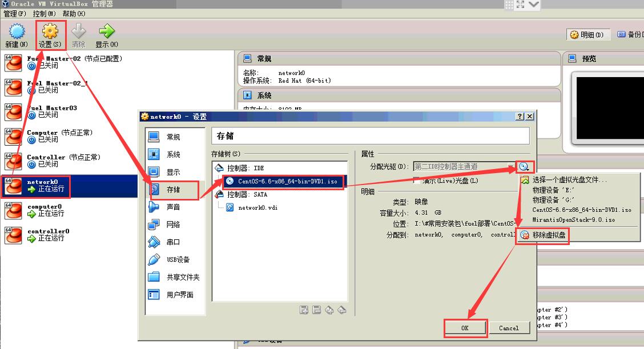Click the OK button
This screenshot has height=349, width=644.
465,328
